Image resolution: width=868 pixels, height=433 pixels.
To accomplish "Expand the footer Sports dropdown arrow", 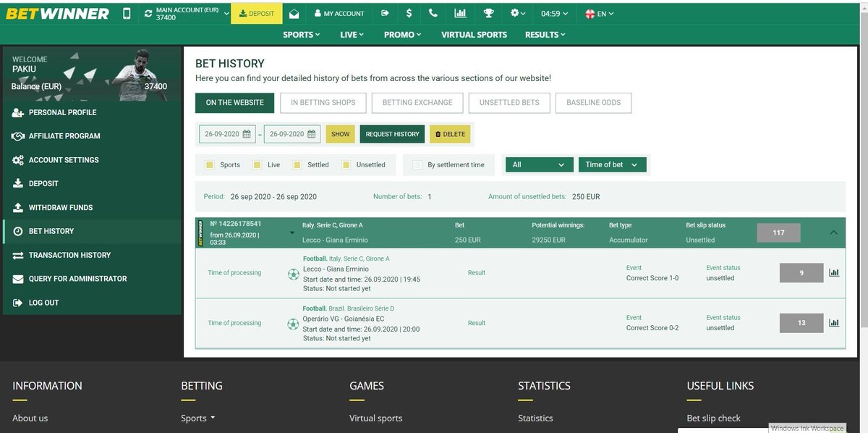I will (x=213, y=418).
